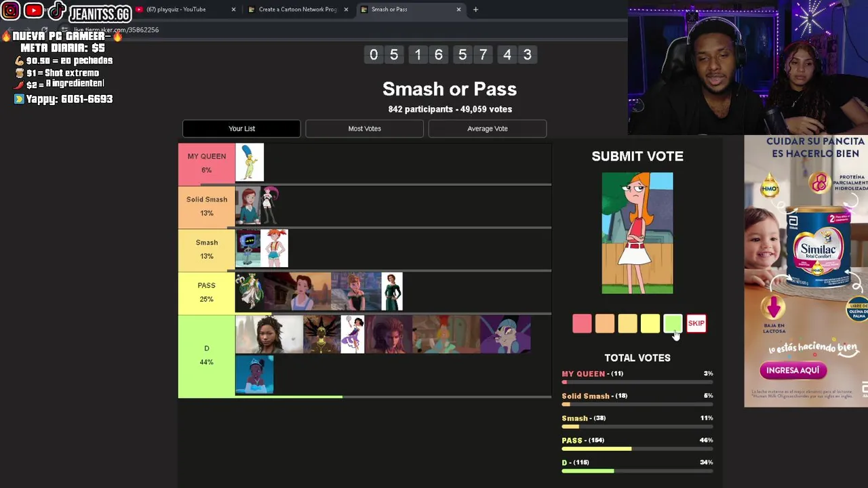Click the Smash or Pass page title
Viewport: 868px width, 488px height.
coord(450,89)
